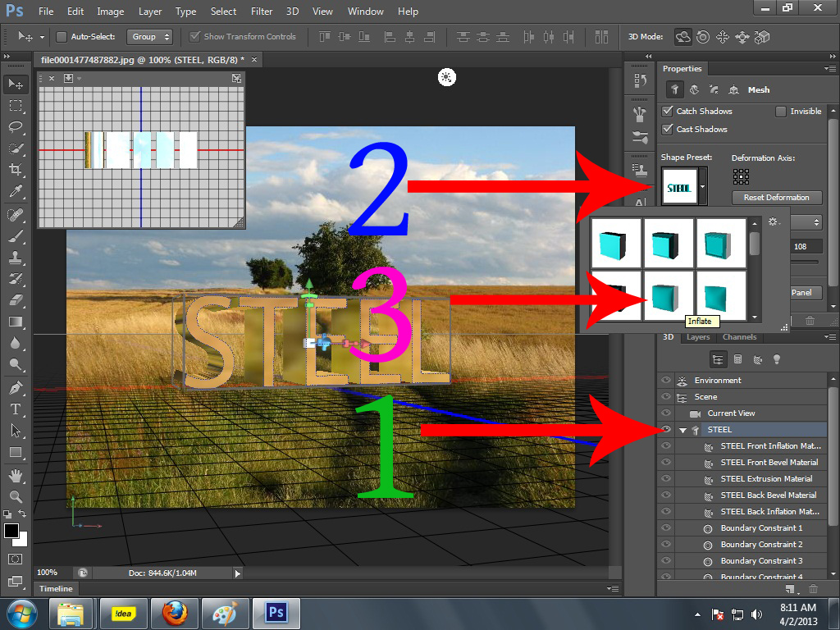Image resolution: width=840 pixels, height=630 pixels.
Task: Click the Reset Deformation button
Action: 776,197
